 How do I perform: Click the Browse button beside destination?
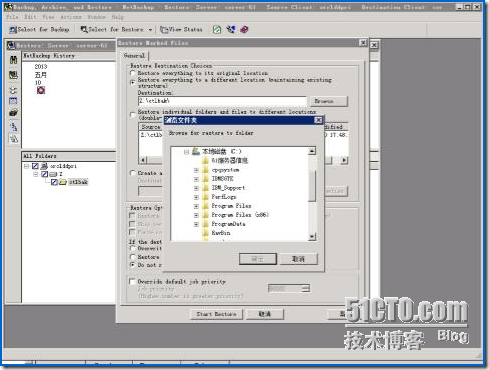pos(328,101)
